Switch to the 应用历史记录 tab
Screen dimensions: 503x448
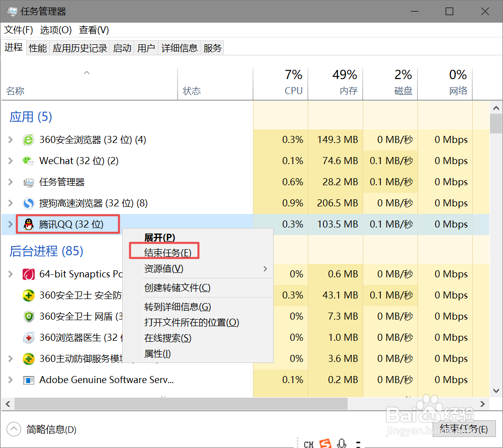[x=80, y=48]
